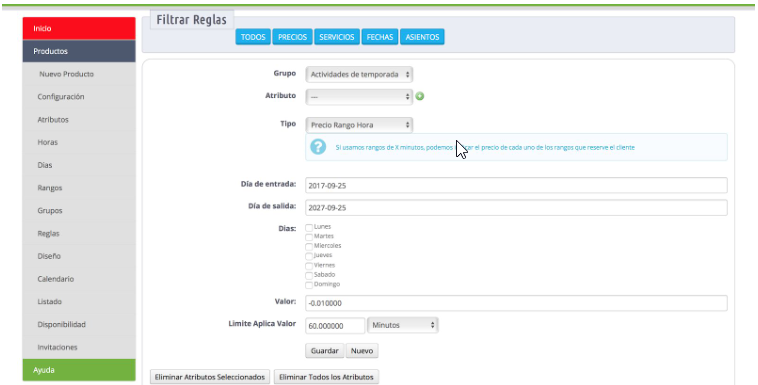Screen dimensions: 758x385
Task: Click the Día de entrada date field
Action: 516,185
